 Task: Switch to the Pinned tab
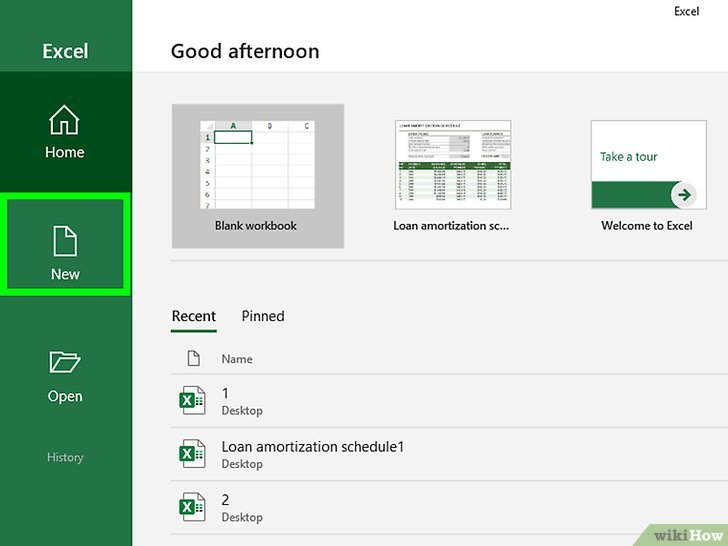point(263,316)
